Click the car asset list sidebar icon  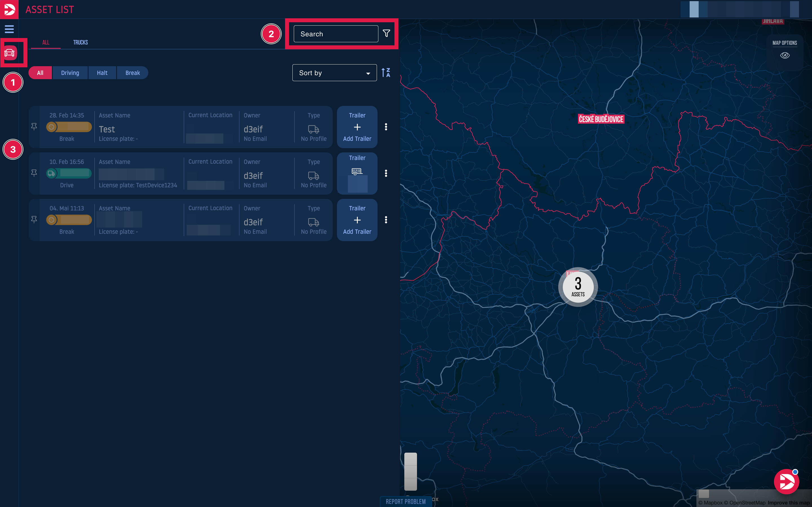click(x=9, y=53)
